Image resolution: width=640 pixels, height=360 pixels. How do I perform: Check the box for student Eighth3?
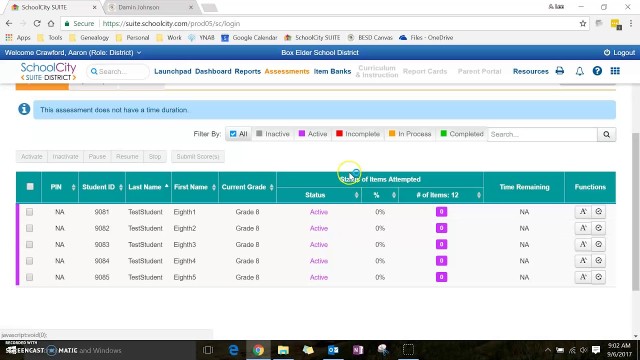pyautogui.click(x=29, y=244)
